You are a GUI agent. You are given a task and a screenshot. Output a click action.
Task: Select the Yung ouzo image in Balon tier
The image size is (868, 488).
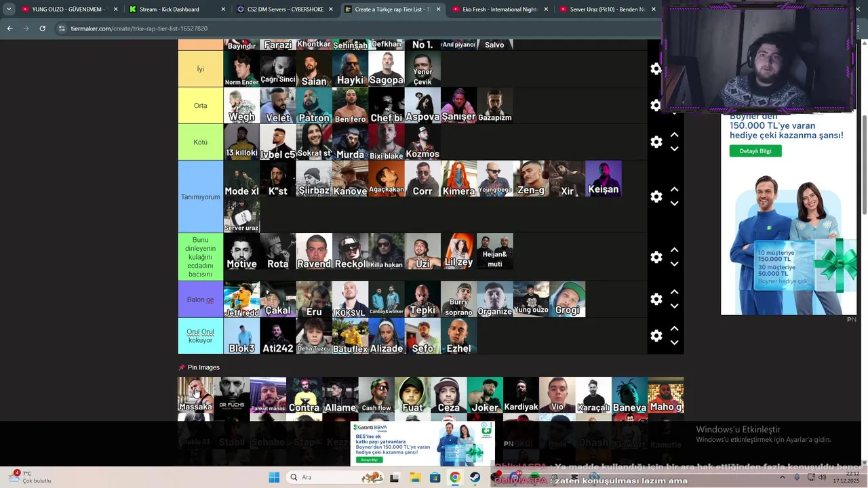(530, 300)
